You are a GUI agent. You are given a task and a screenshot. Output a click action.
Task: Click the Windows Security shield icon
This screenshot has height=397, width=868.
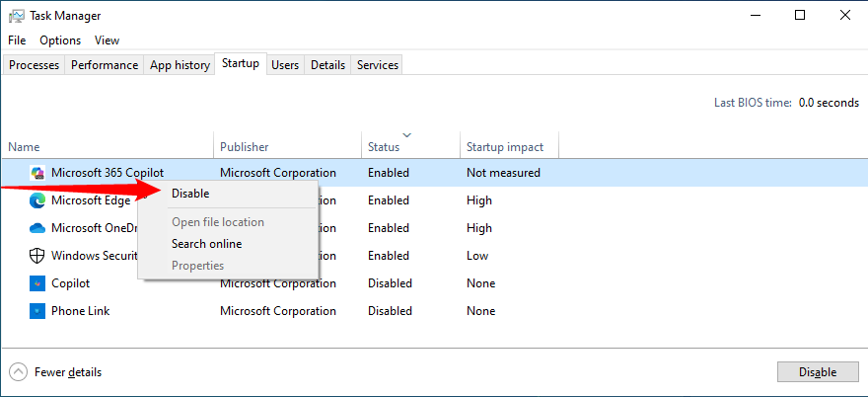[x=37, y=256]
